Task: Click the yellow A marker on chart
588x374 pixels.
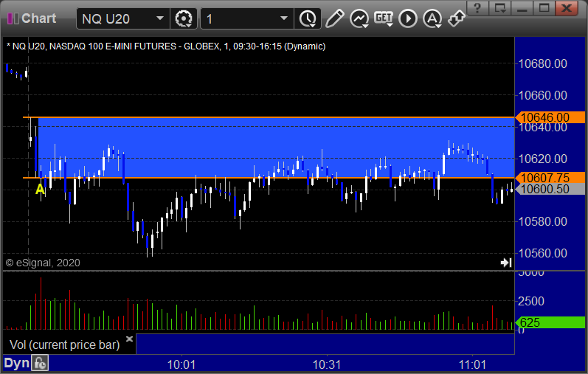Action: click(x=40, y=190)
